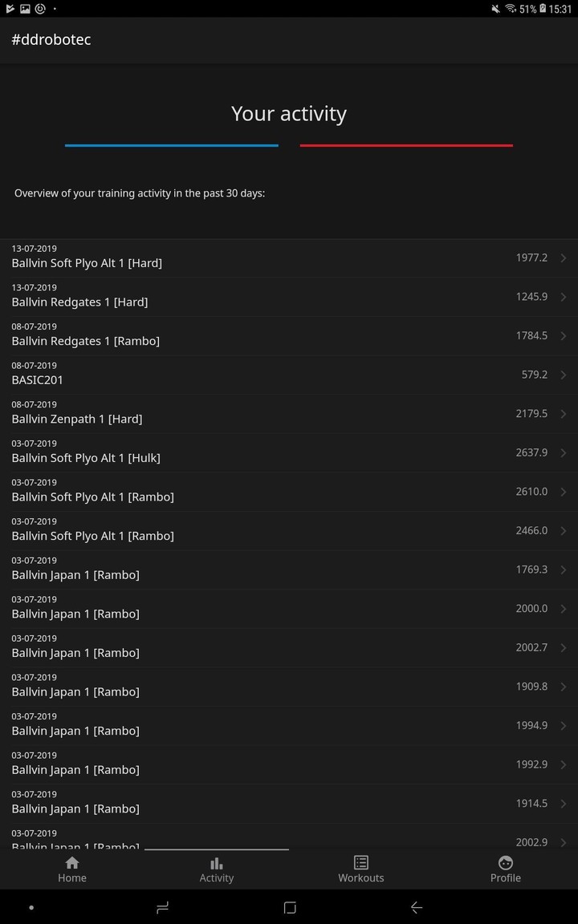
Task: Switch to the Workouts tab
Action: [x=360, y=869]
